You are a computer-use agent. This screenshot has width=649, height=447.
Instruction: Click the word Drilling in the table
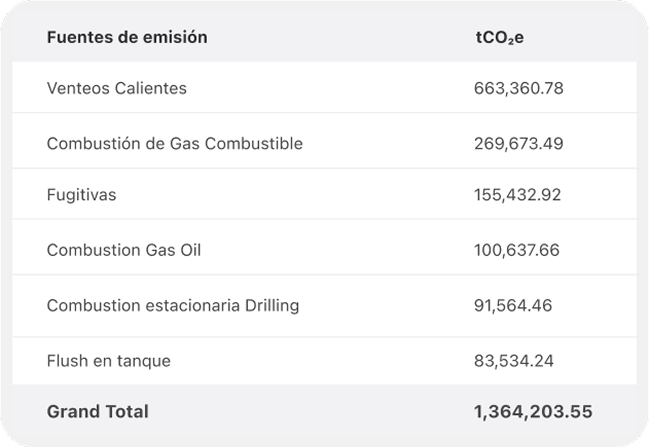[272, 305]
